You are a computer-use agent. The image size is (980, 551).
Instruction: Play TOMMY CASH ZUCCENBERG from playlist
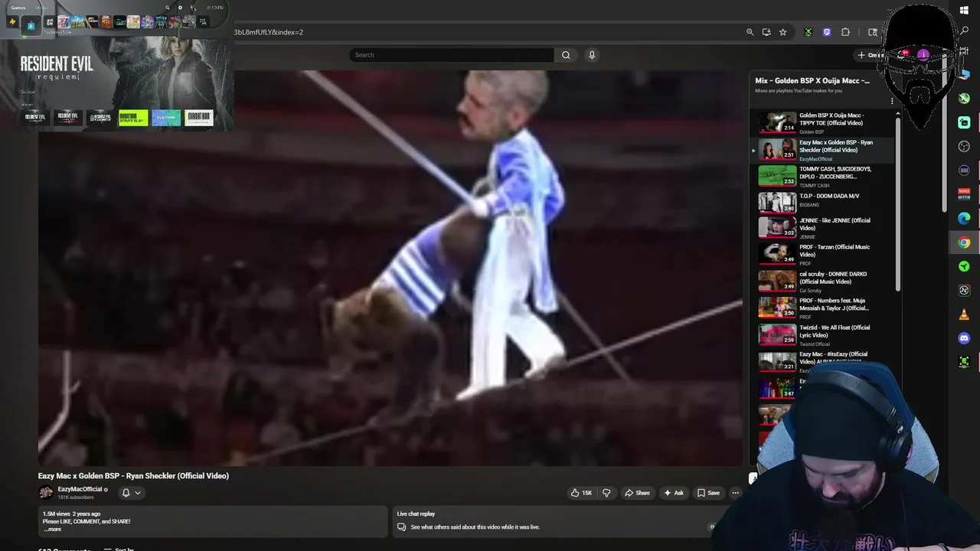[826, 176]
